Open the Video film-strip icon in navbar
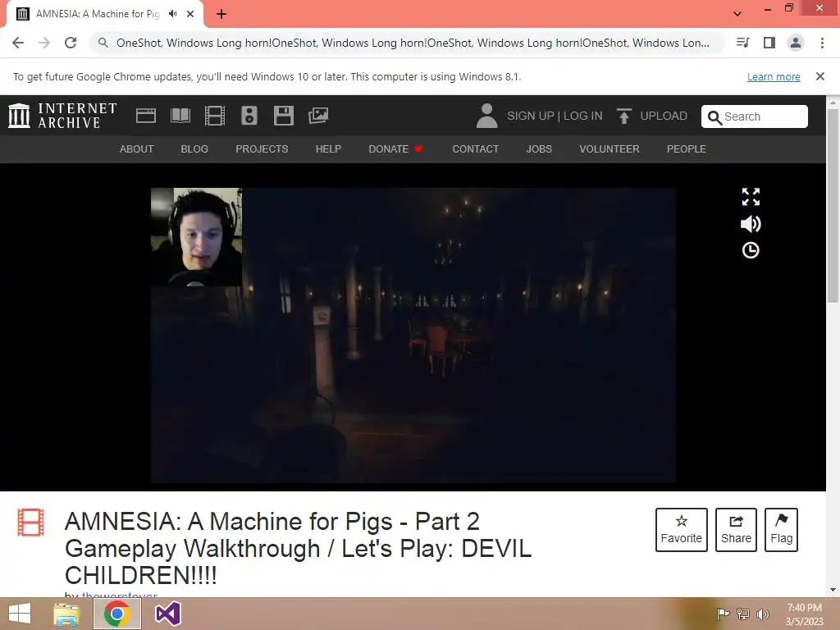 tap(215, 116)
